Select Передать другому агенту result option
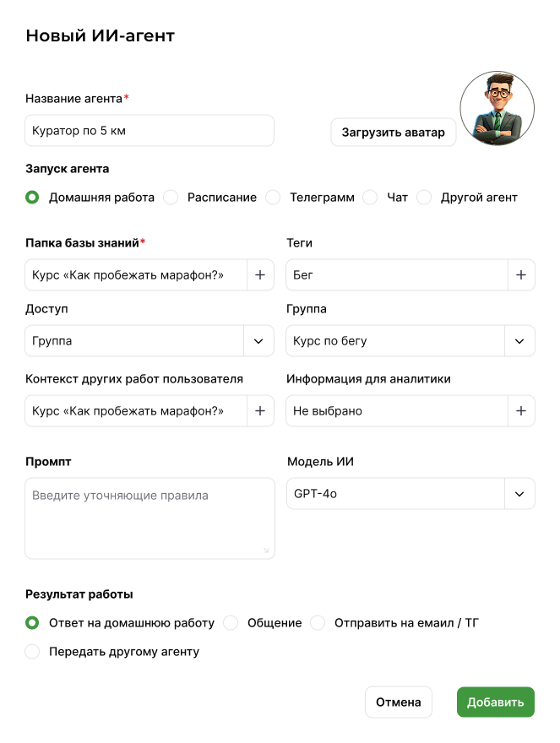Screen dimensions: 560x743 coord(33,652)
